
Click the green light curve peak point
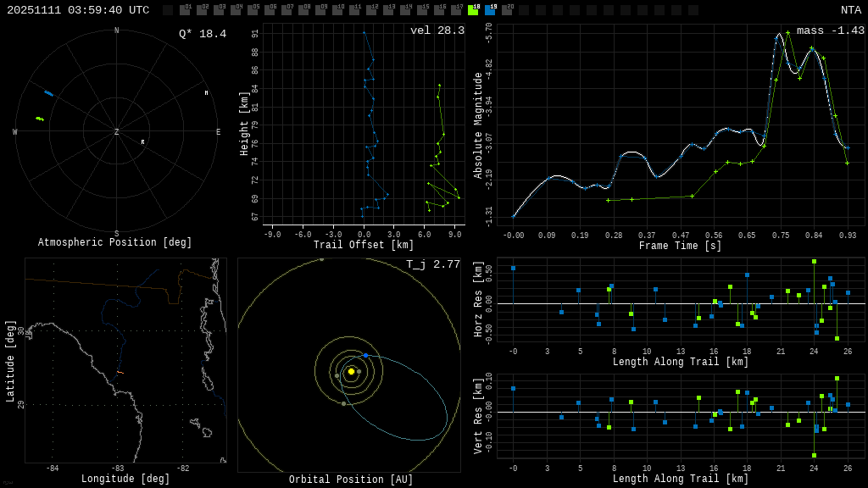pyautogui.click(x=787, y=33)
